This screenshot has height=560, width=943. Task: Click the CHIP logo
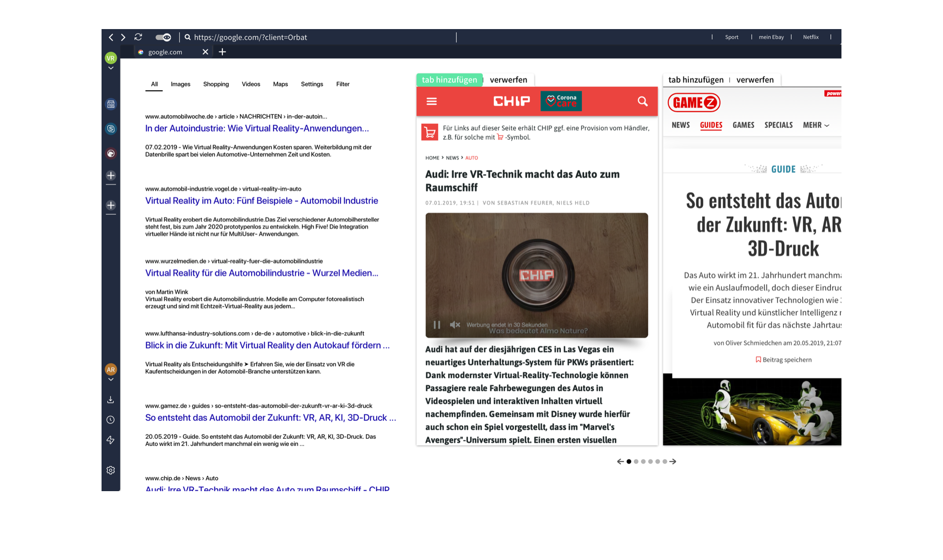click(x=511, y=101)
